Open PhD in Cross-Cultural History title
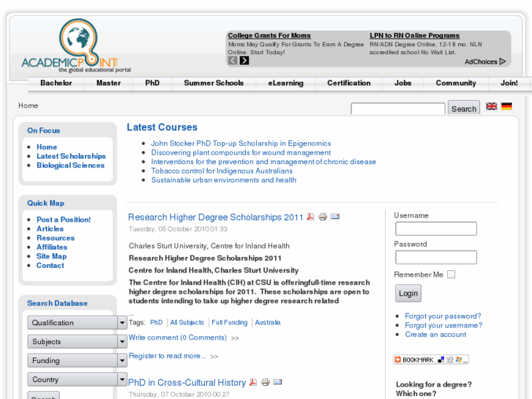This screenshot has height=399, width=532. 187,383
